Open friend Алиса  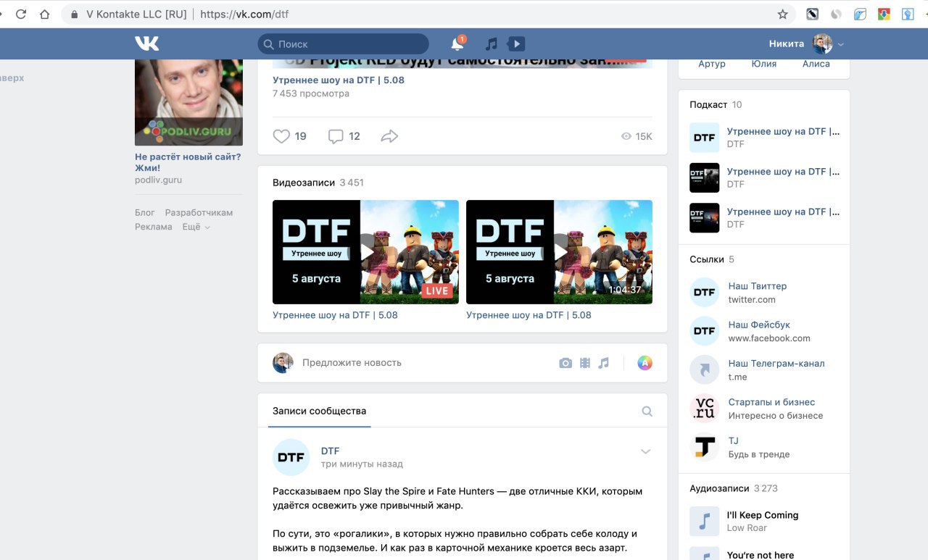816,64
